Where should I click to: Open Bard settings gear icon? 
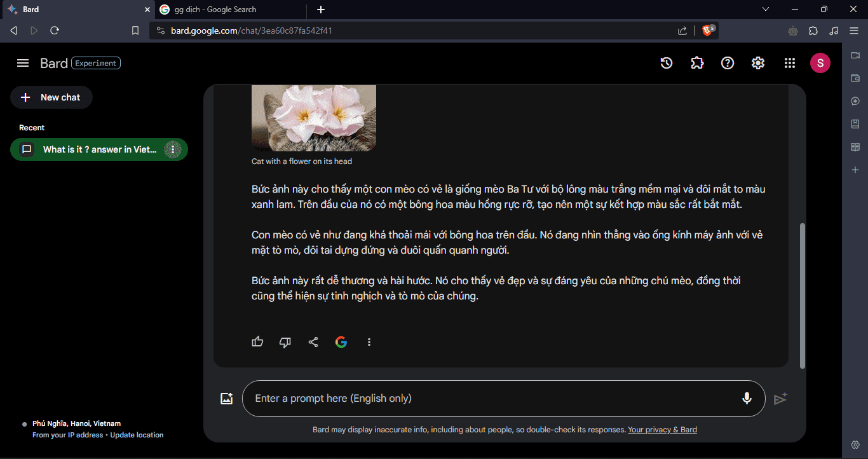point(758,63)
